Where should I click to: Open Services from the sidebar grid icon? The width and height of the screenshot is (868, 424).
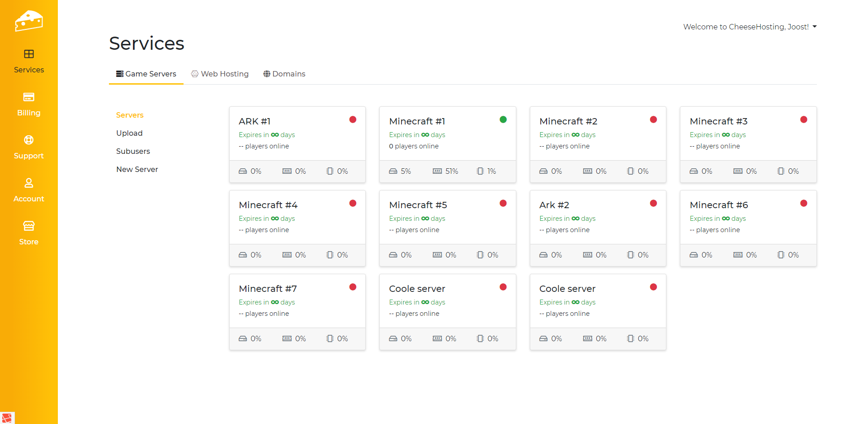(28, 54)
